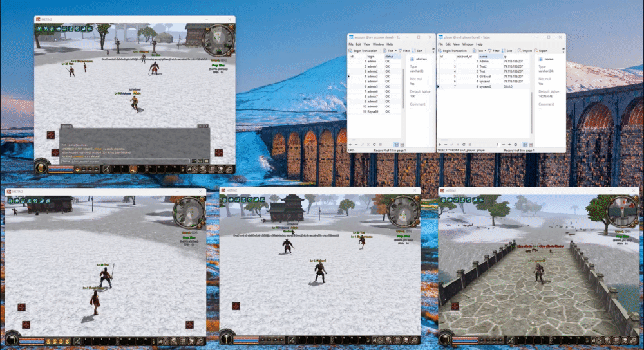
Task: Switch account window to form view
Action: pyautogui.click(x=402, y=145)
